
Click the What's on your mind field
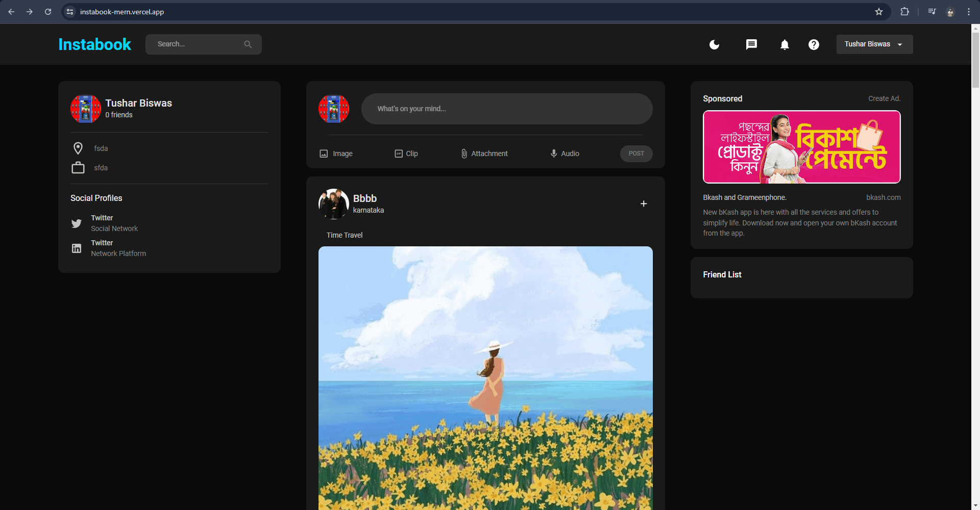[x=506, y=109]
